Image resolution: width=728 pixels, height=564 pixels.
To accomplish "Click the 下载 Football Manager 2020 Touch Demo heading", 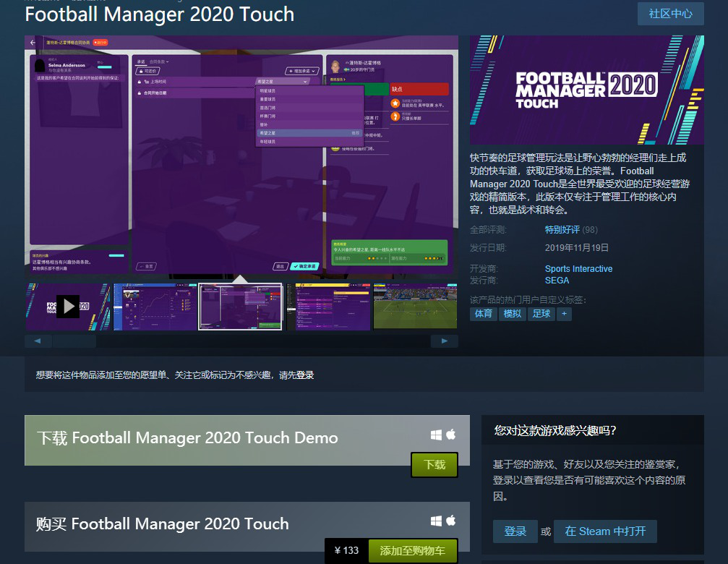I will pyautogui.click(x=187, y=437).
